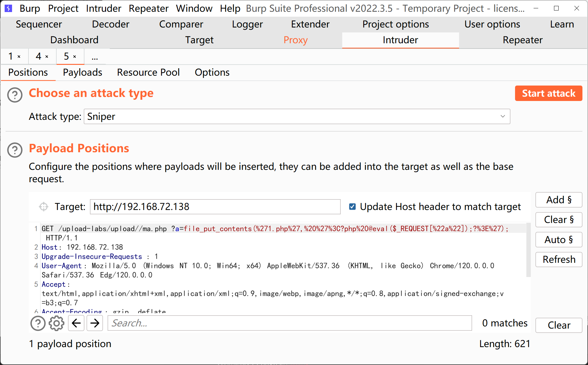Click Clear button beside search matches

(559, 325)
